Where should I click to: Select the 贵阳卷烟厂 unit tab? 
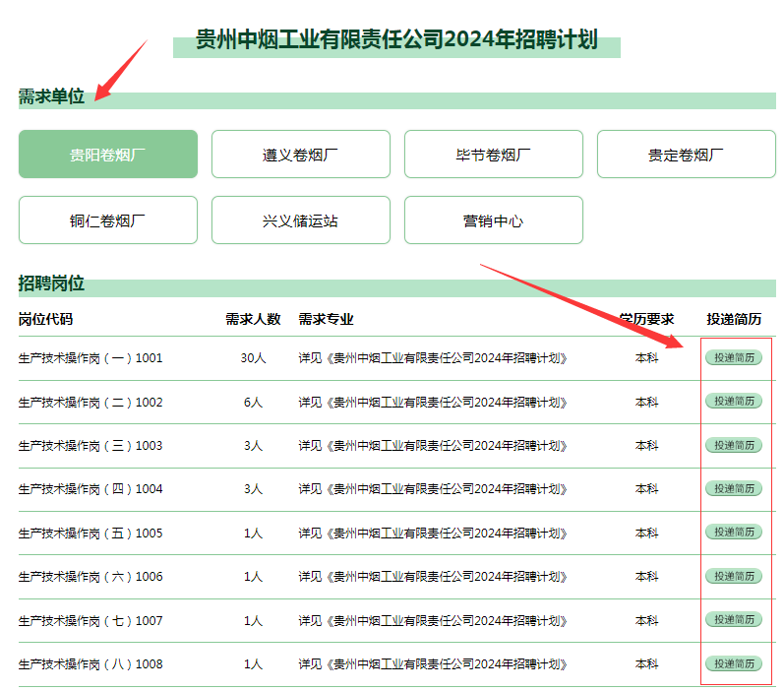(108, 155)
